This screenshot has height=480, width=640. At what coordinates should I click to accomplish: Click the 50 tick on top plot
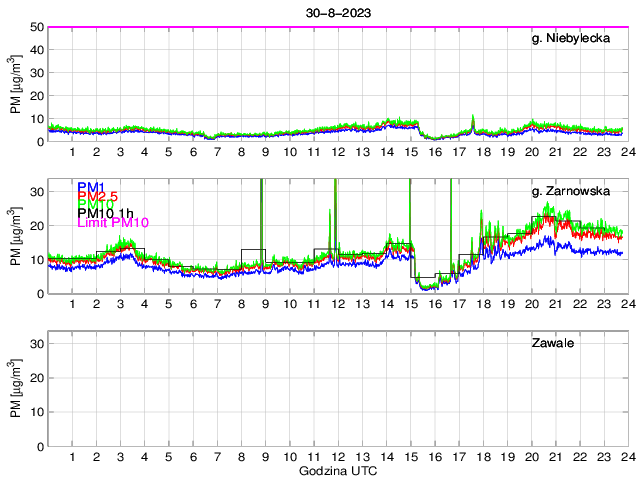(x=36, y=27)
